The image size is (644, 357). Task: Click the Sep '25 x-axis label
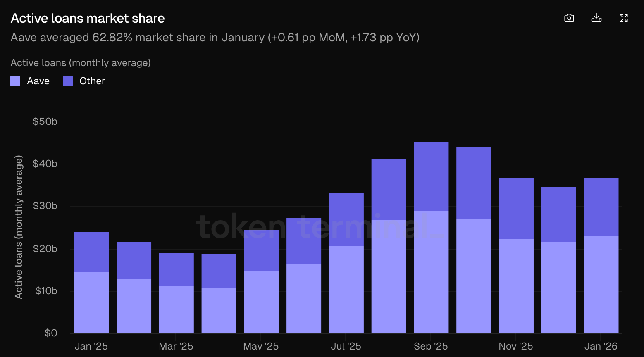point(431,346)
